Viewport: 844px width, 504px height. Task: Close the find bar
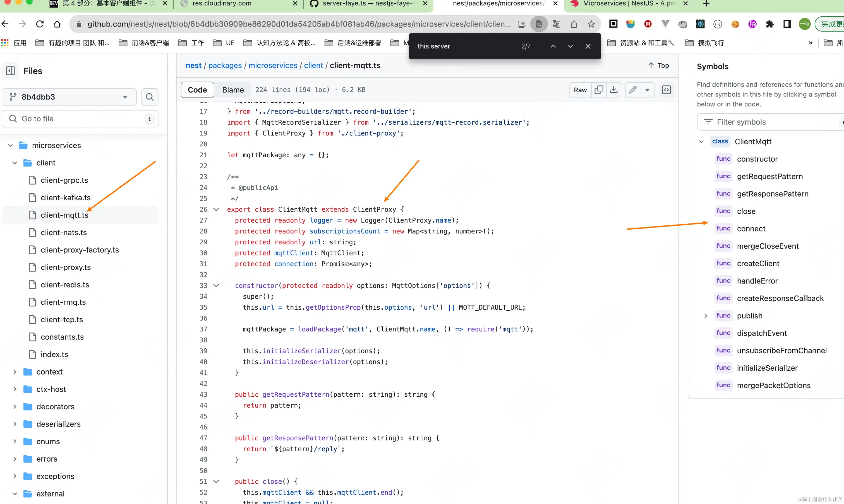(588, 46)
